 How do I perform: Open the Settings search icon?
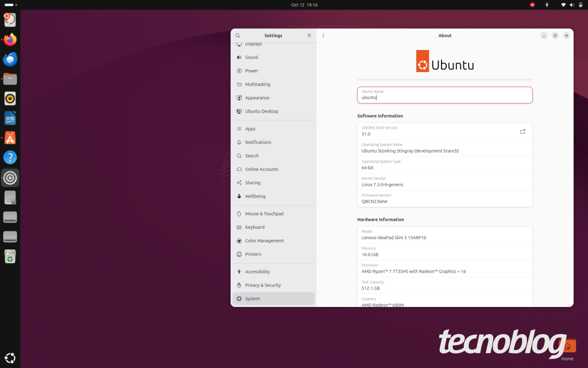click(x=237, y=36)
